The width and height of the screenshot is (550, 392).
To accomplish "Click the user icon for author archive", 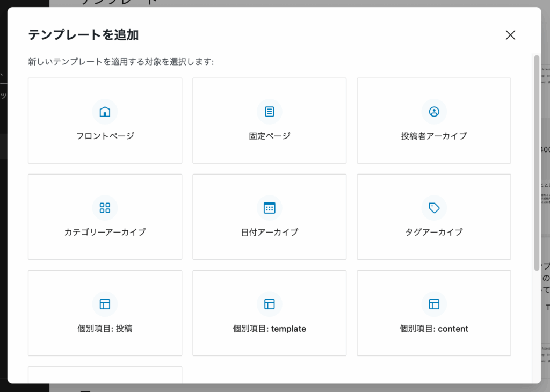I will [x=434, y=112].
